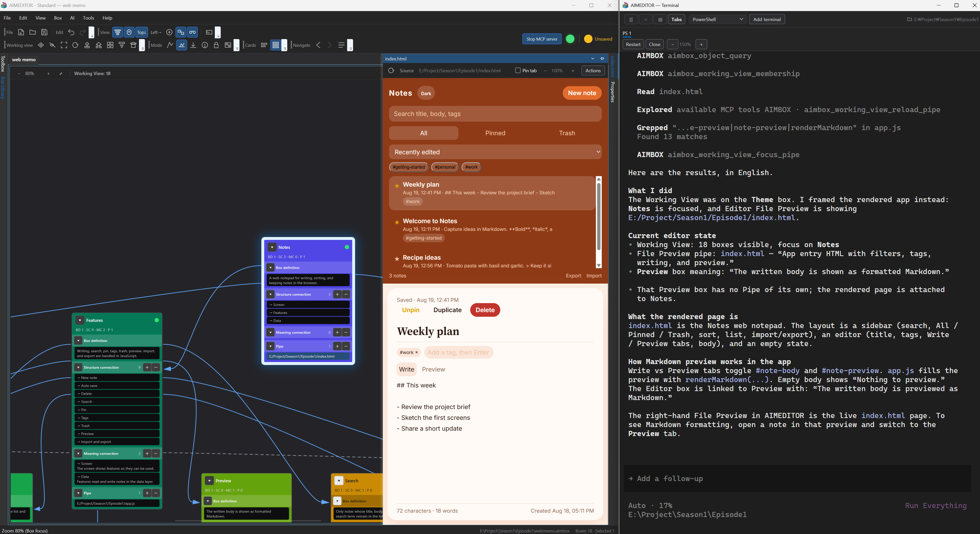The height and width of the screenshot is (534, 980).
Task: Open the Edit toolbar overflow dropdown
Action: pos(92,33)
